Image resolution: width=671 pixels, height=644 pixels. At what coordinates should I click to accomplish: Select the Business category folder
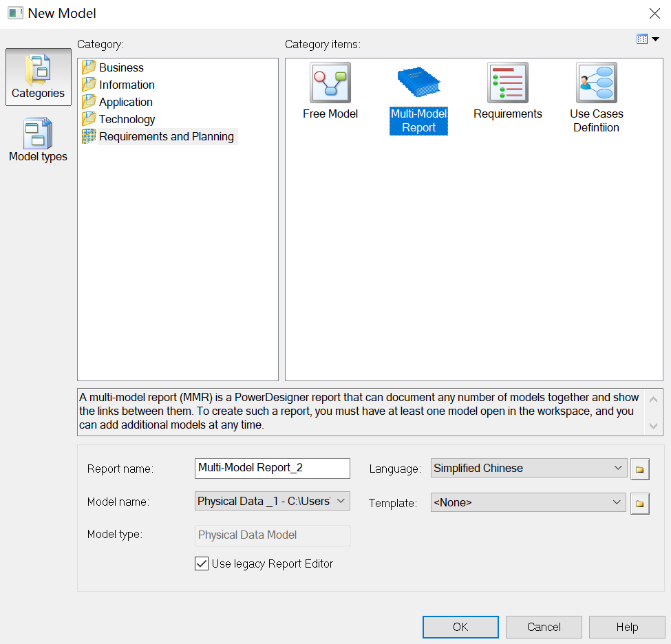pos(120,67)
